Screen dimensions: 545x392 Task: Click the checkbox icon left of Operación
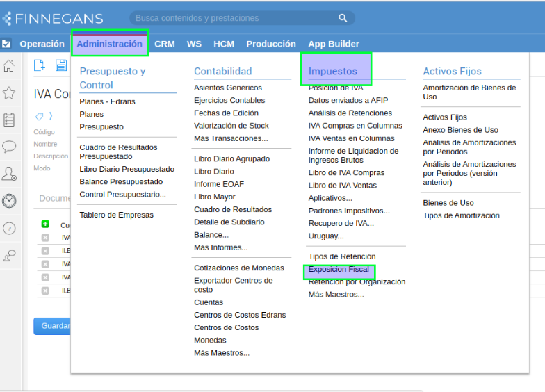click(6, 44)
